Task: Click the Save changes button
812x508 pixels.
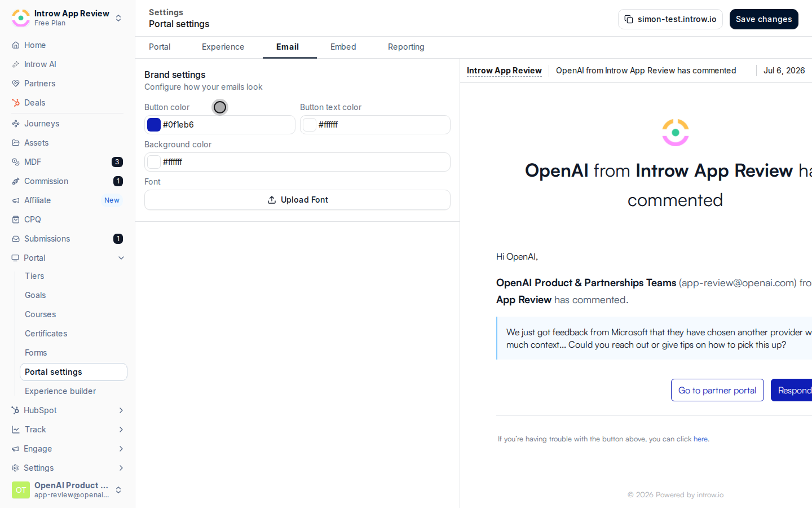Action: coord(764,19)
